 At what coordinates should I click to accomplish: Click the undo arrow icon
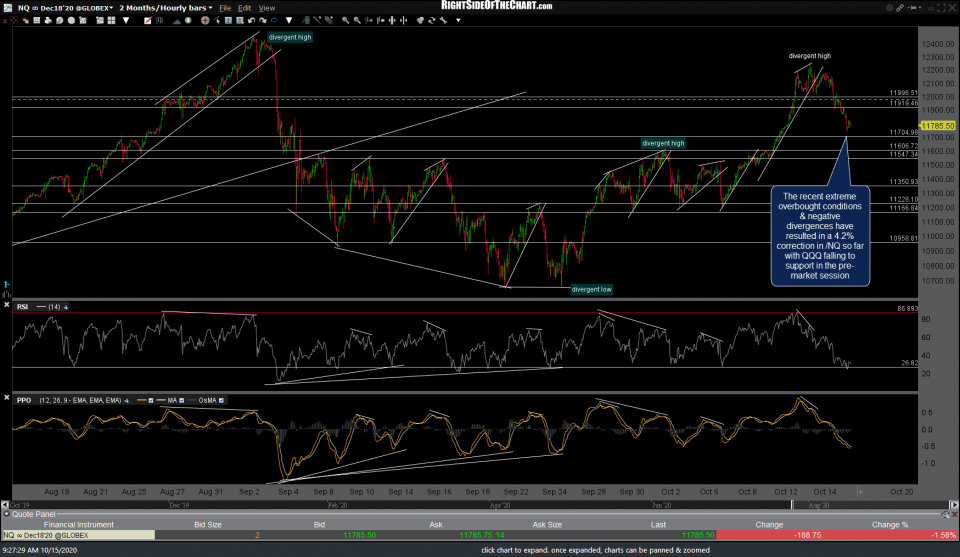tap(251, 20)
